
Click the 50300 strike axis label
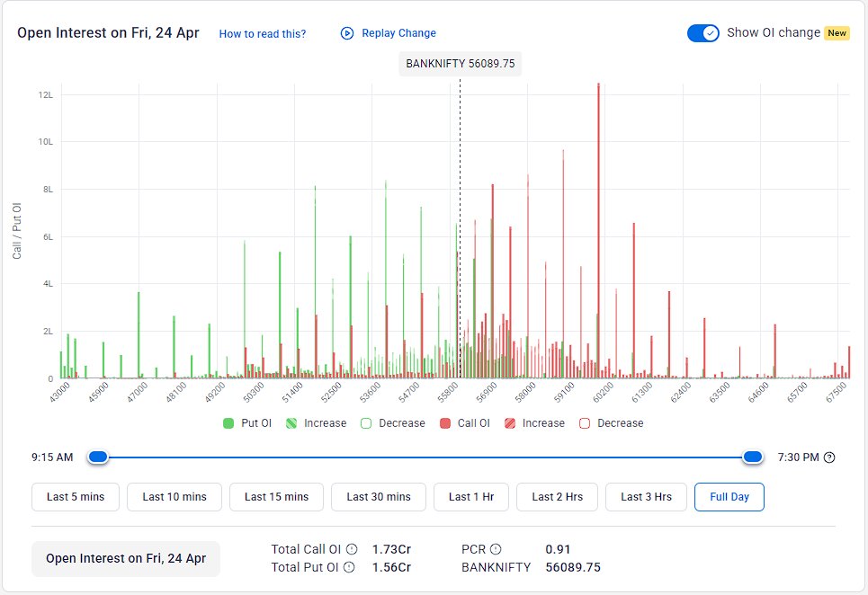(x=254, y=392)
